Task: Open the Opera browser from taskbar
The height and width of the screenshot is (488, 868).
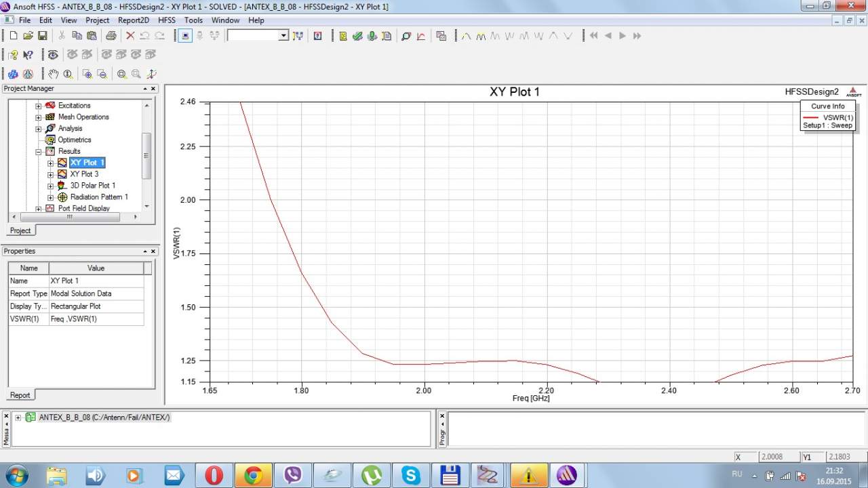Action: click(x=214, y=475)
